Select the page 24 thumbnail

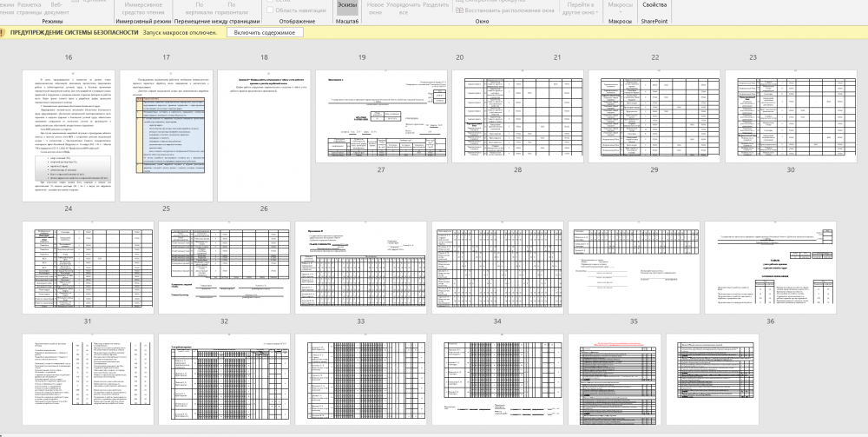[69, 136]
